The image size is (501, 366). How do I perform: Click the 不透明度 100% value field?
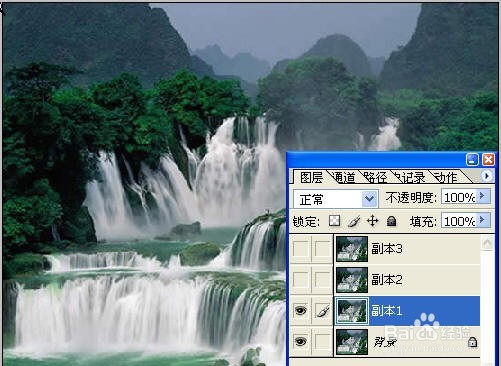[x=459, y=197]
